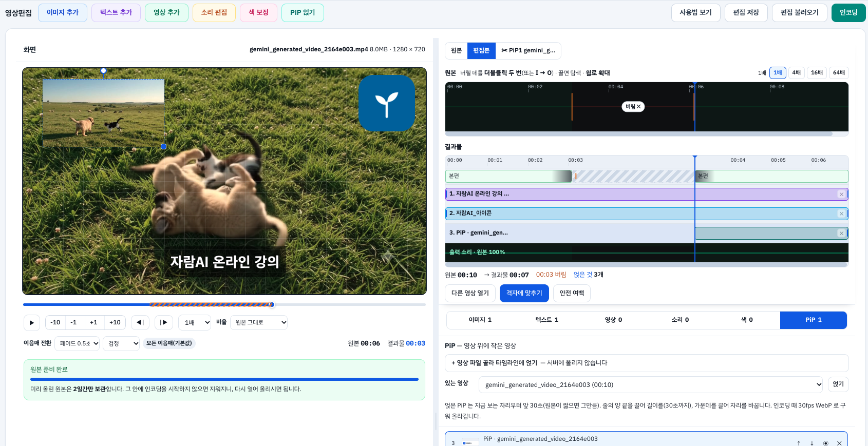Click the sprout logo overlay on preview
This screenshot has width=868, height=446.
tap(386, 103)
